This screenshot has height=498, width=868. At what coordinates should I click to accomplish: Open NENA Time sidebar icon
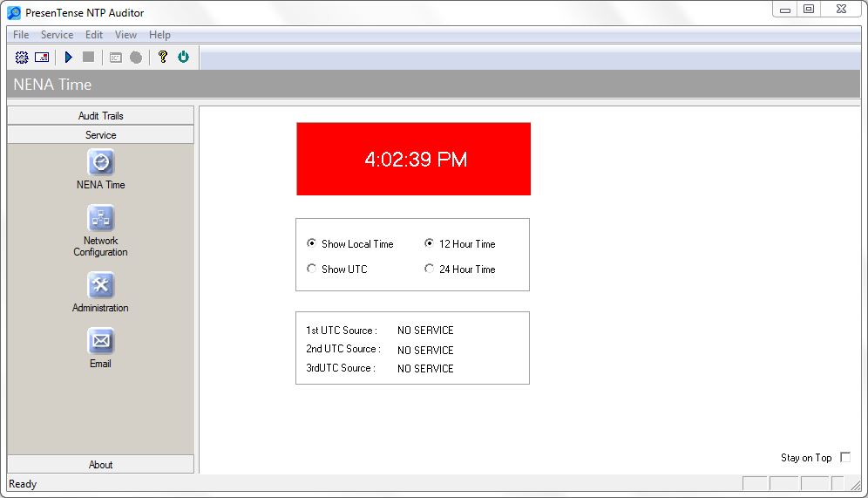click(101, 162)
